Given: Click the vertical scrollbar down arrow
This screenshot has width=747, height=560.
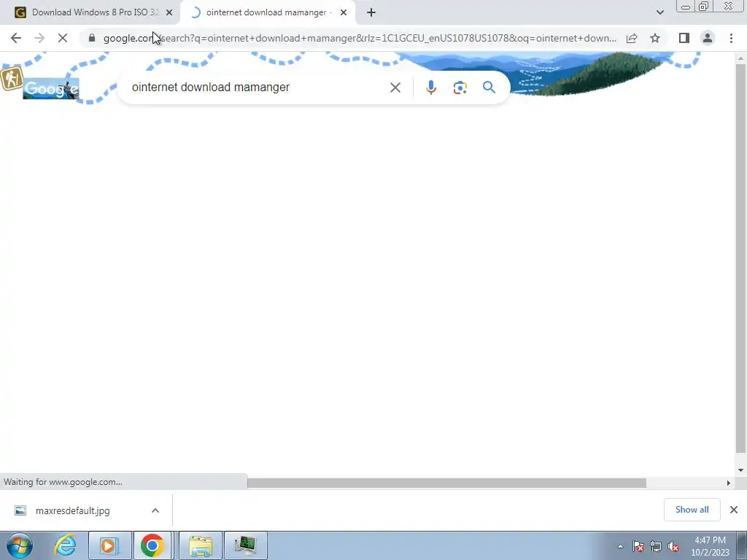Looking at the screenshot, I should pos(740,470).
